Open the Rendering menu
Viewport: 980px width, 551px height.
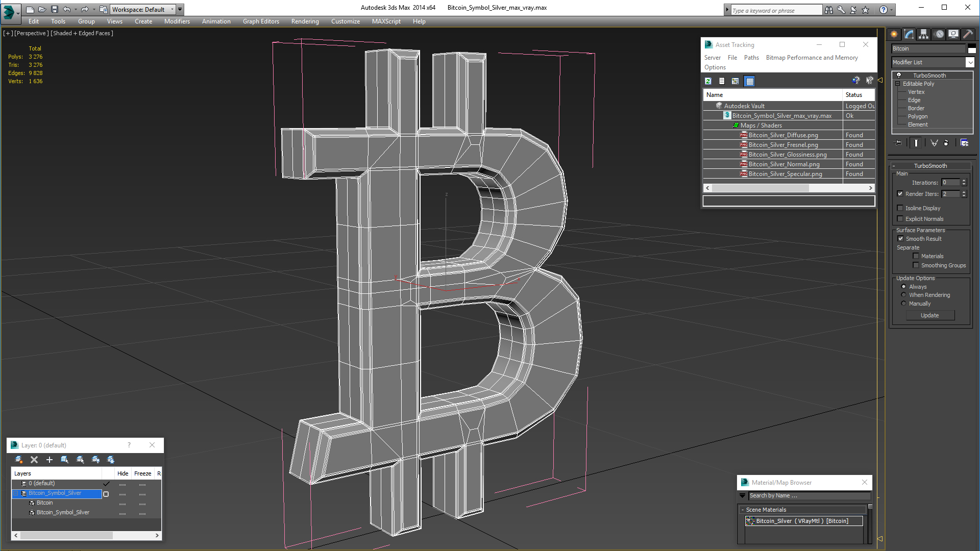[x=305, y=21]
